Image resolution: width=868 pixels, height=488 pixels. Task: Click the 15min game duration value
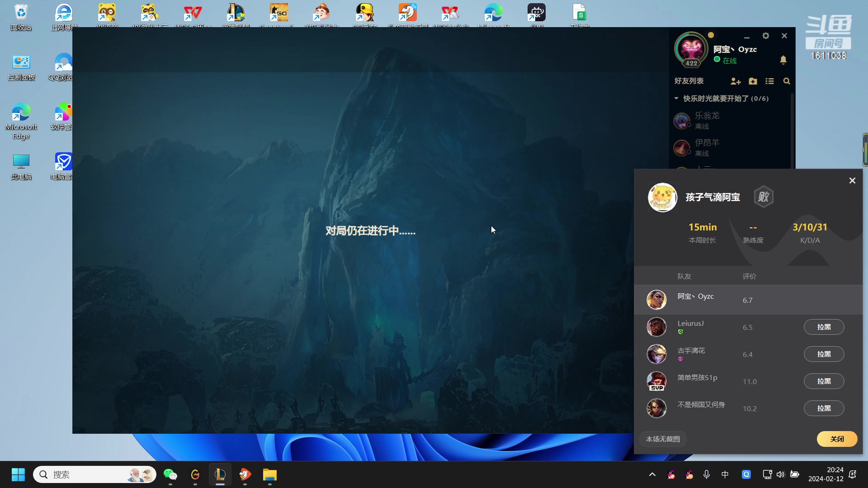click(x=703, y=227)
